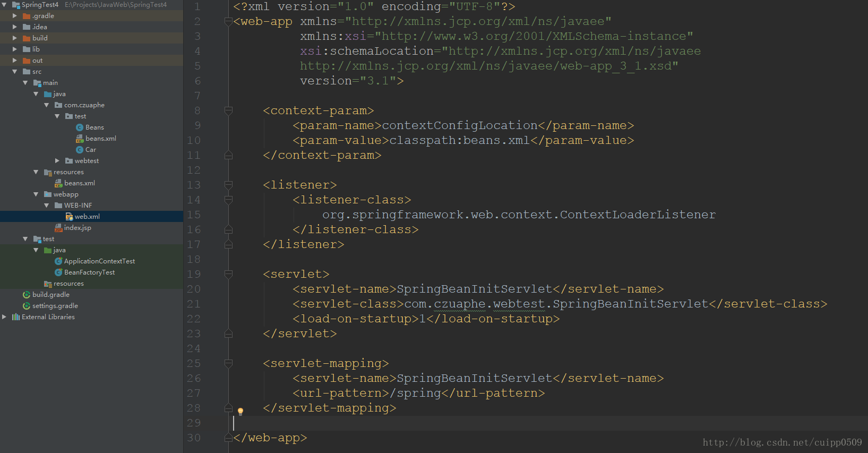Click the Beans class icon
This screenshot has height=453, width=868.
tap(80, 127)
